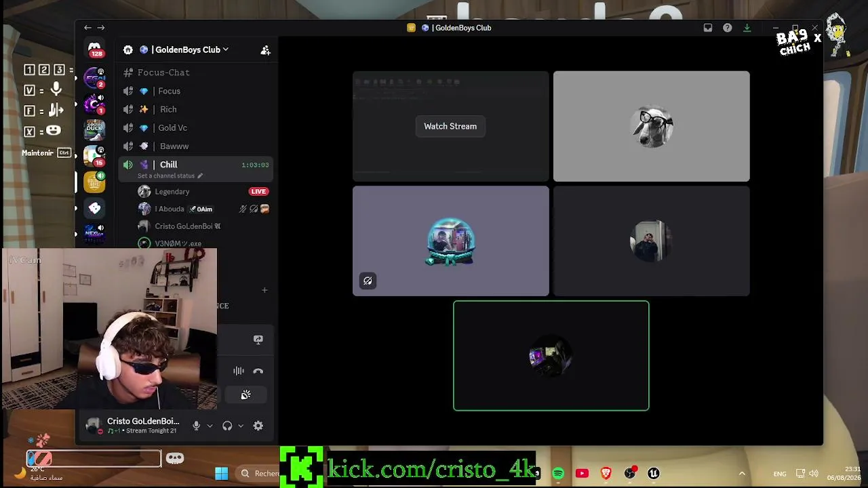Expand microphone input options arrow

click(x=210, y=426)
